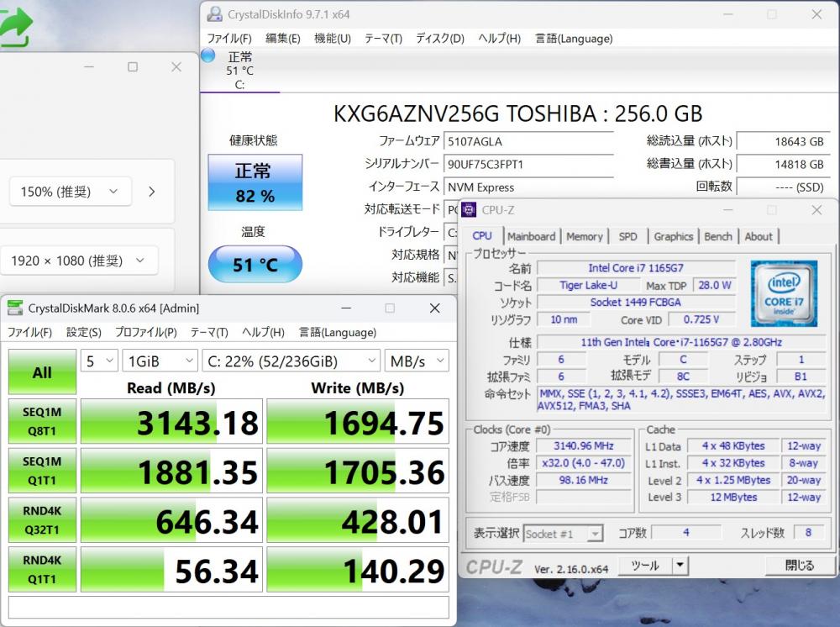840x627 pixels.
Task: Click the RND4K Q1T1 write result 140.29
Action: tap(358, 569)
